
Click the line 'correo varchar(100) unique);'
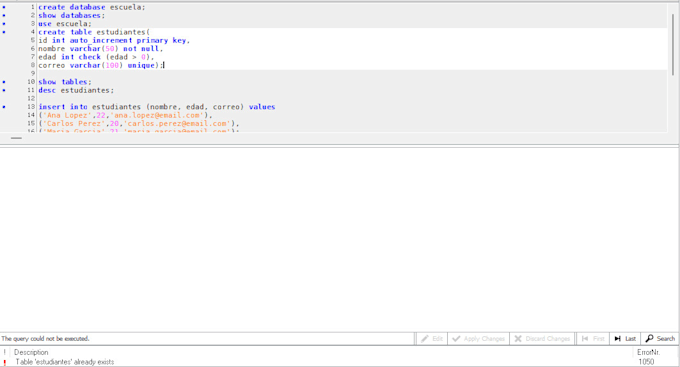pos(101,66)
